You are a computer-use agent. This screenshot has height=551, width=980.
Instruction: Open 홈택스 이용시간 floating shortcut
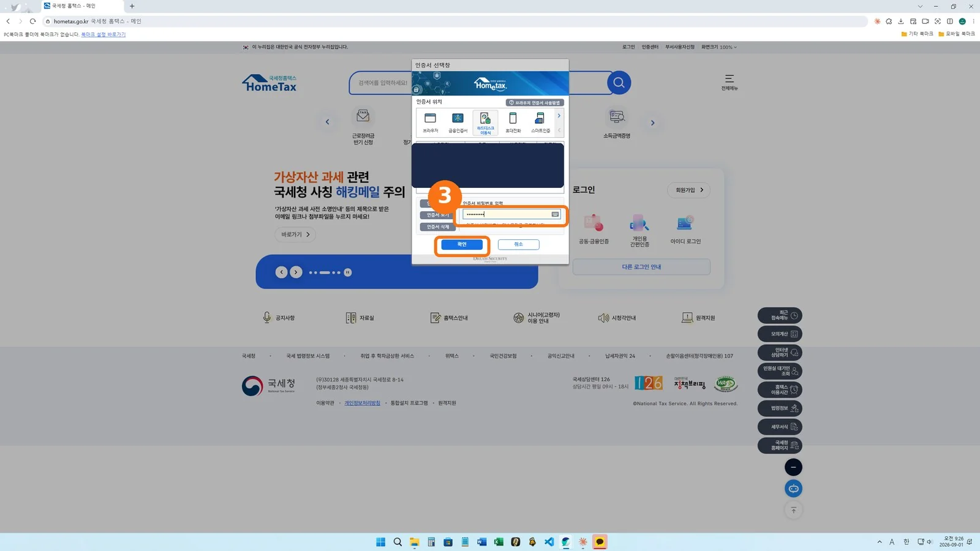780,389
